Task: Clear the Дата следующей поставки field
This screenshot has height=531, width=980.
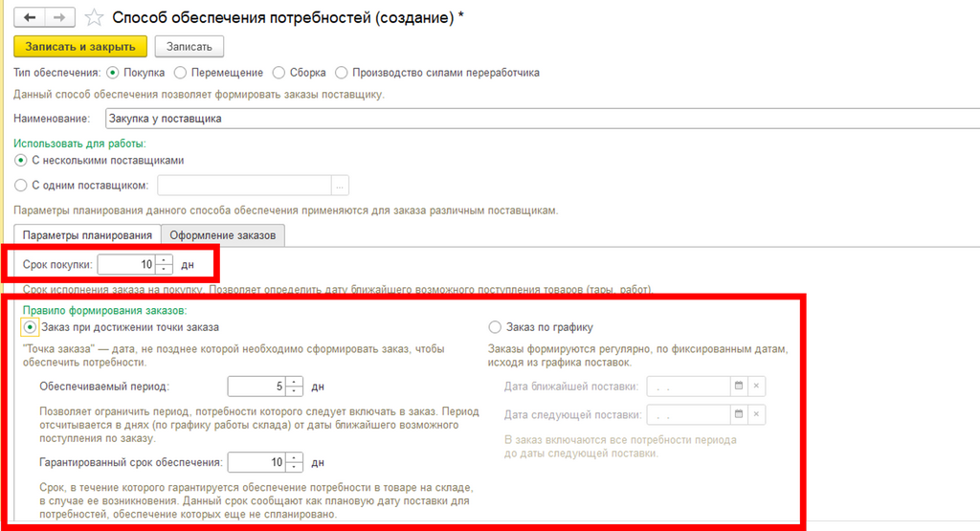Action: tap(756, 414)
